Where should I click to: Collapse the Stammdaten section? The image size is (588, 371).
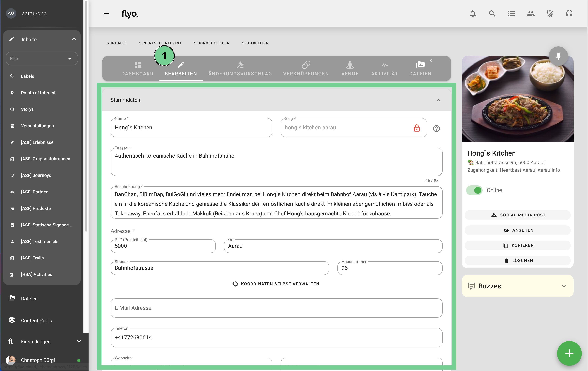pos(438,100)
